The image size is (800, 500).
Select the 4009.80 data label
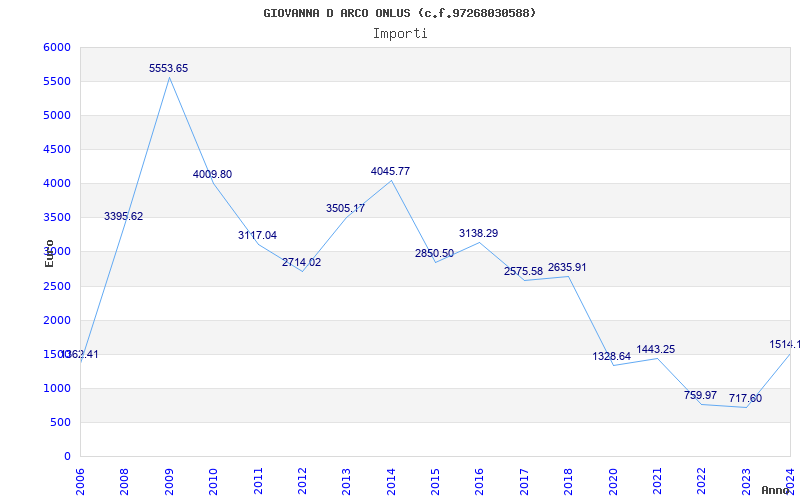tap(212, 174)
